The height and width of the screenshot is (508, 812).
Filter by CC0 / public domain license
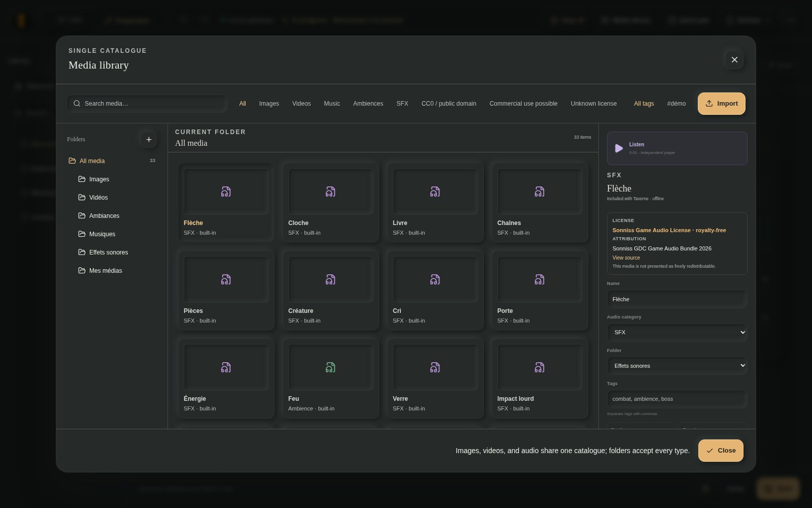pos(449,104)
